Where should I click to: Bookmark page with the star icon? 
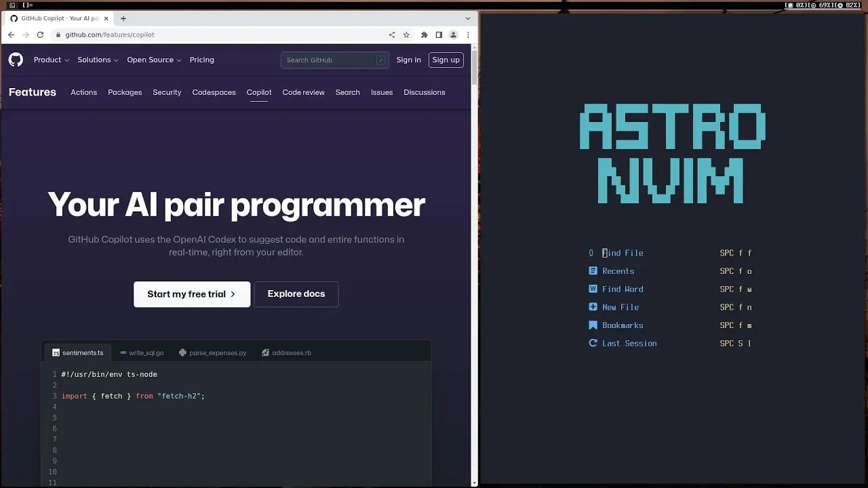tap(407, 35)
